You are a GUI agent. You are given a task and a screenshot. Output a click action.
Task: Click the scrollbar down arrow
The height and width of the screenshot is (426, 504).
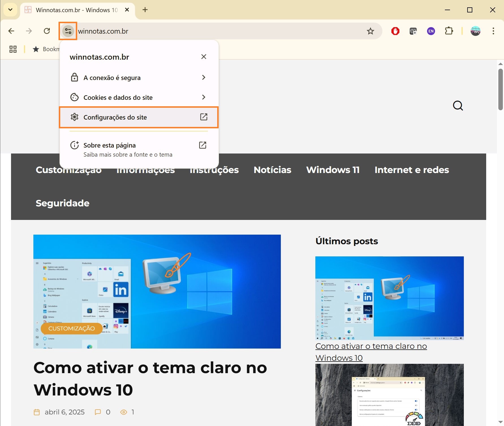pyautogui.click(x=501, y=422)
